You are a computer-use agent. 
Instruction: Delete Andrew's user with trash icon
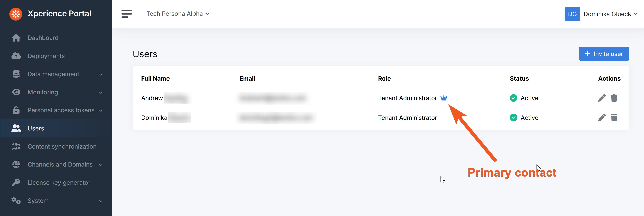coord(614,98)
